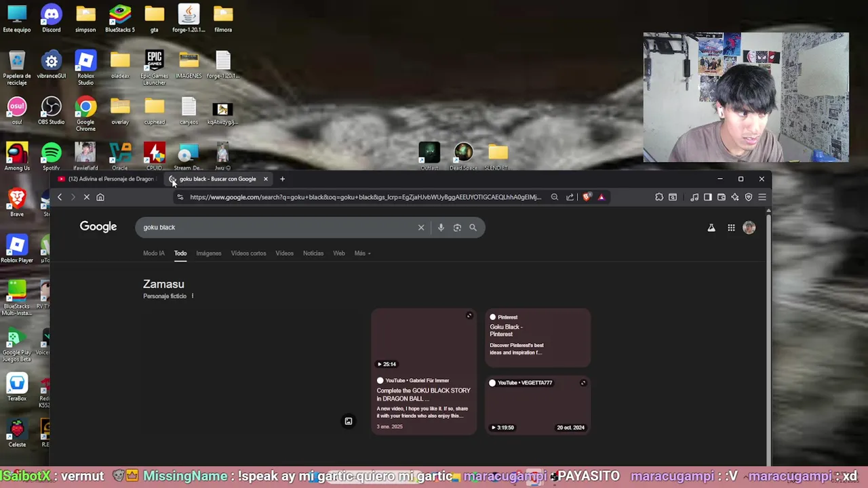
Task: Open the Discord desktop shortcut
Action: point(52,19)
